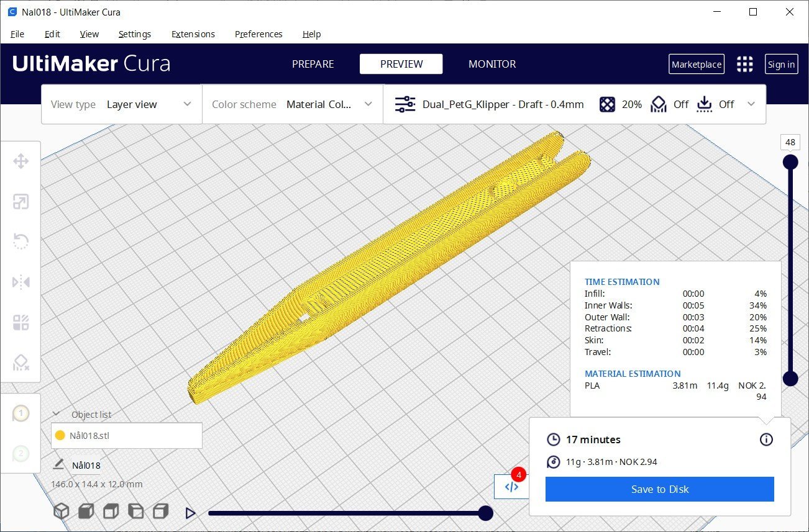Open the nine-dot application switcher grid
This screenshot has width=809, height=532.
(x=744, y=64)
